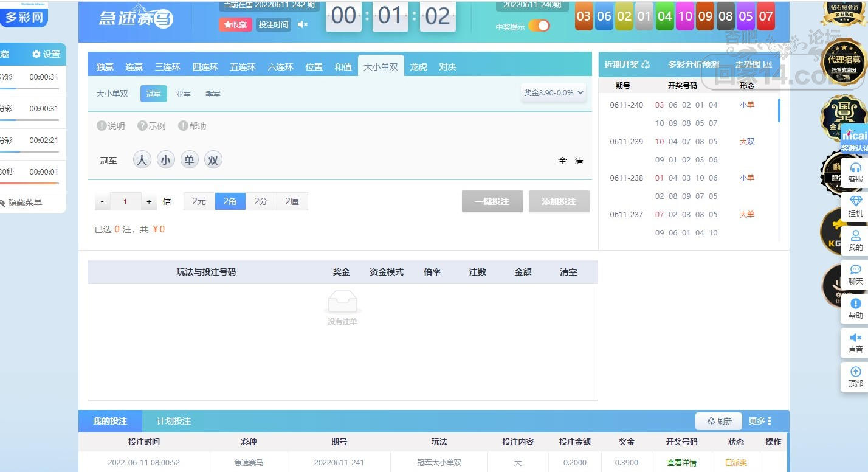This screenshot has height=472, width=868.
Task: Switch to the 计划投注 tab
Action: click(174, 421)
